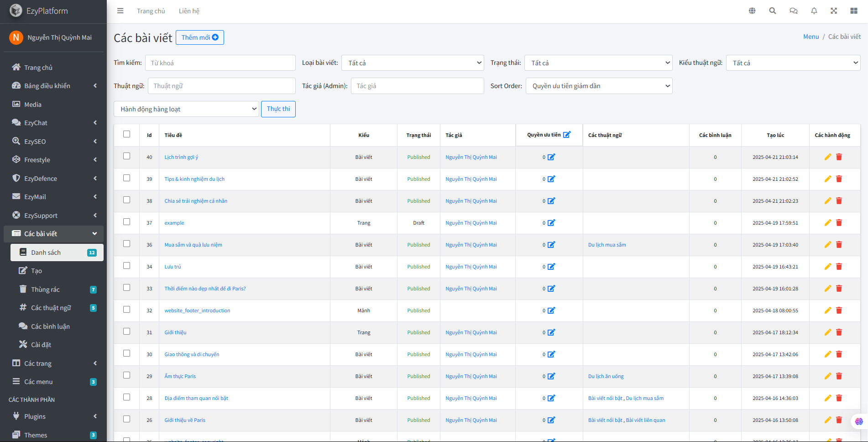This screenshot has width=868, height=442.
Task: Delete post 'Lịch trình gợi ý' with trash icon
Action: click(x=839, y=157)
